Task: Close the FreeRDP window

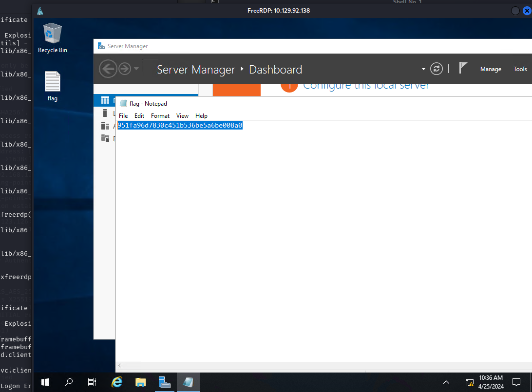Action: (527, 11)
